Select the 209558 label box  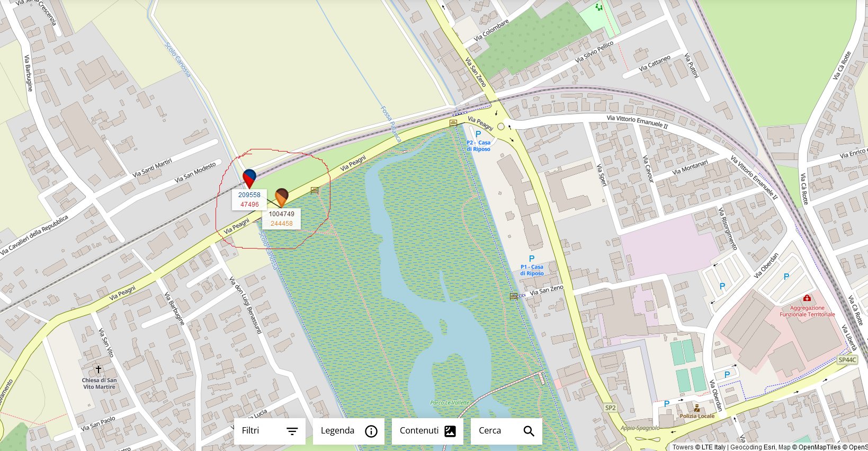(x=249, y=200)
